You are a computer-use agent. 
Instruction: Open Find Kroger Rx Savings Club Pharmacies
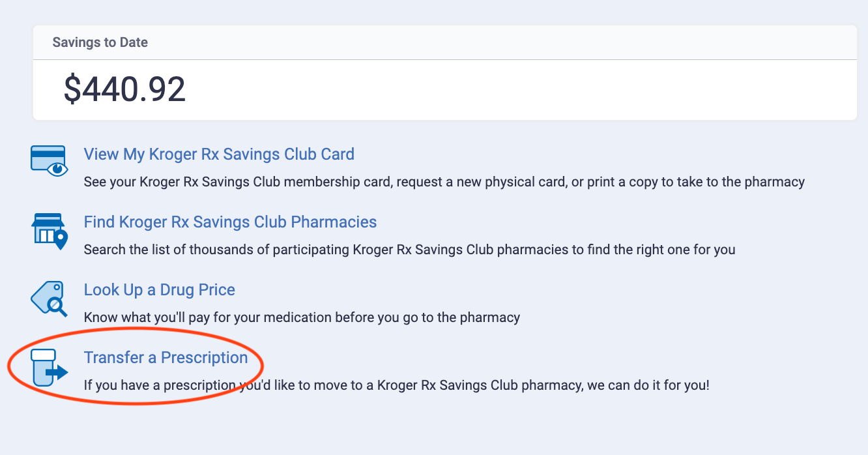230,222
